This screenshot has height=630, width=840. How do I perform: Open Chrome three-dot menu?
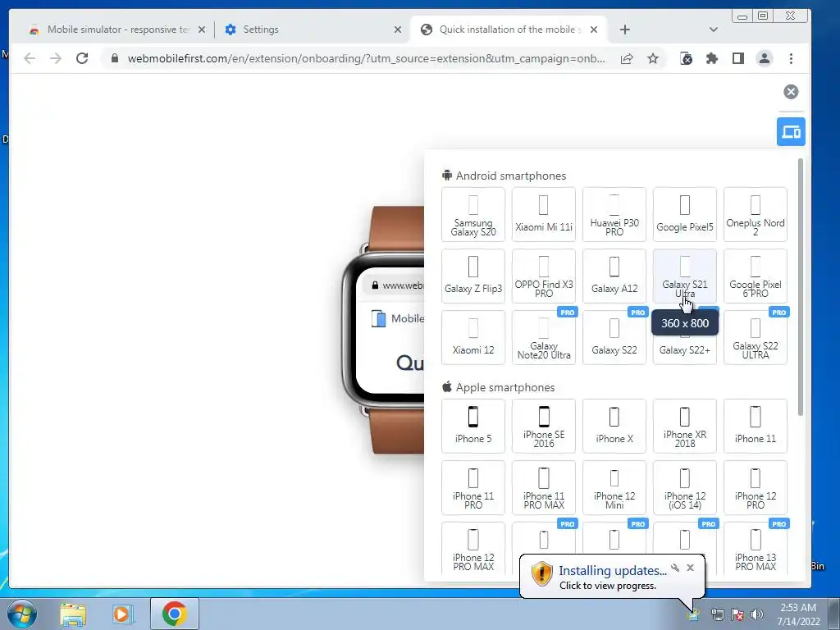tap(791, 58)
